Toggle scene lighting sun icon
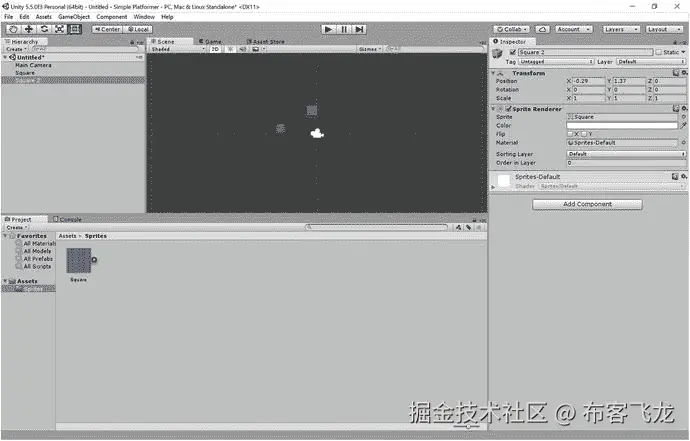 (x=230, y=49)
